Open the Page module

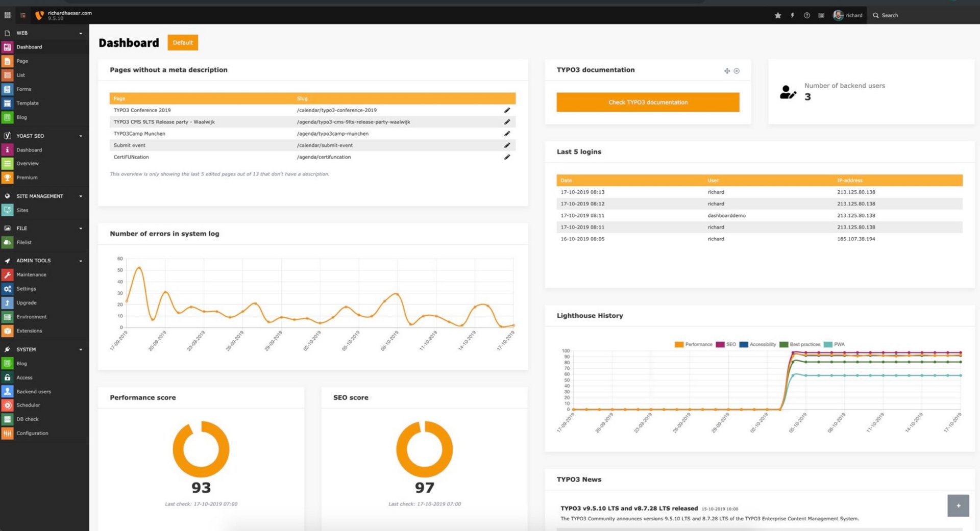click(x=44, y=61)
